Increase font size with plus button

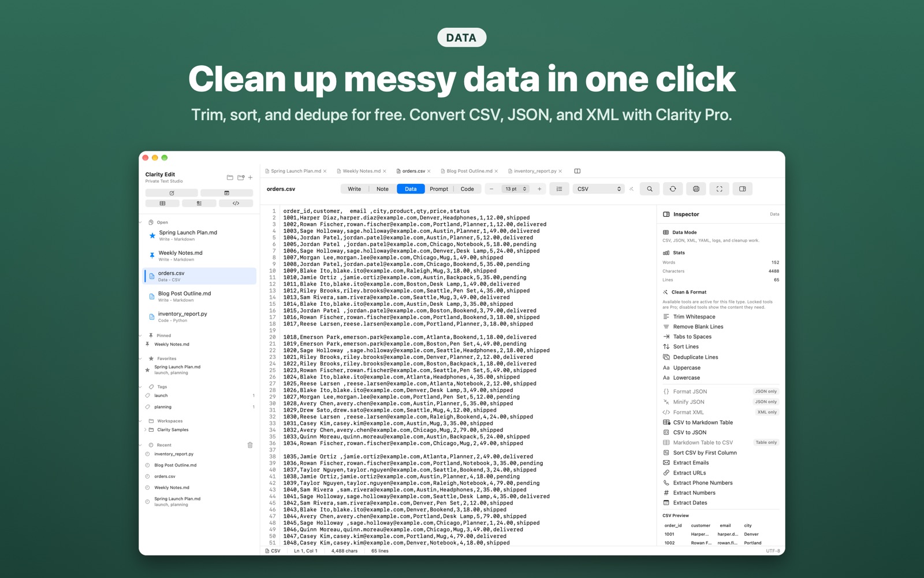[539, 189]
